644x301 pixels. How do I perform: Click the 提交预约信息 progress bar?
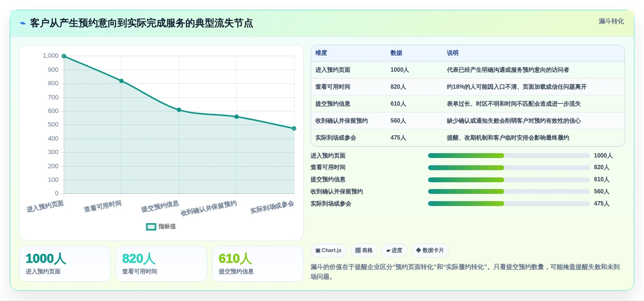point(509,179)
